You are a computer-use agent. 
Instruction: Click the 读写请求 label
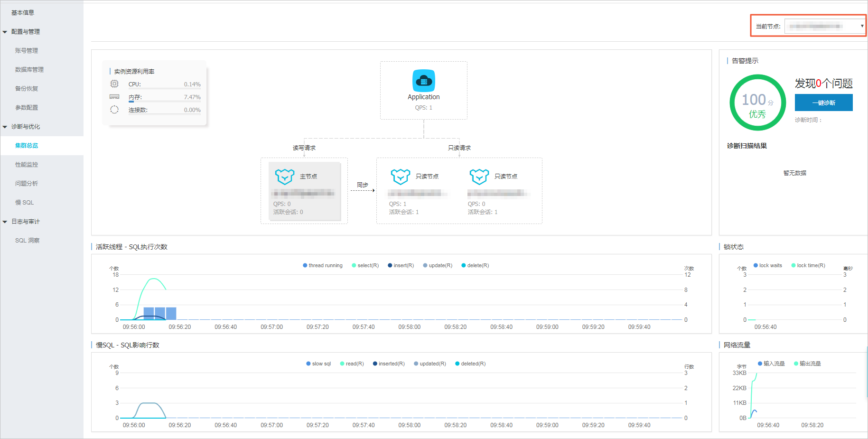pos(304,148)
